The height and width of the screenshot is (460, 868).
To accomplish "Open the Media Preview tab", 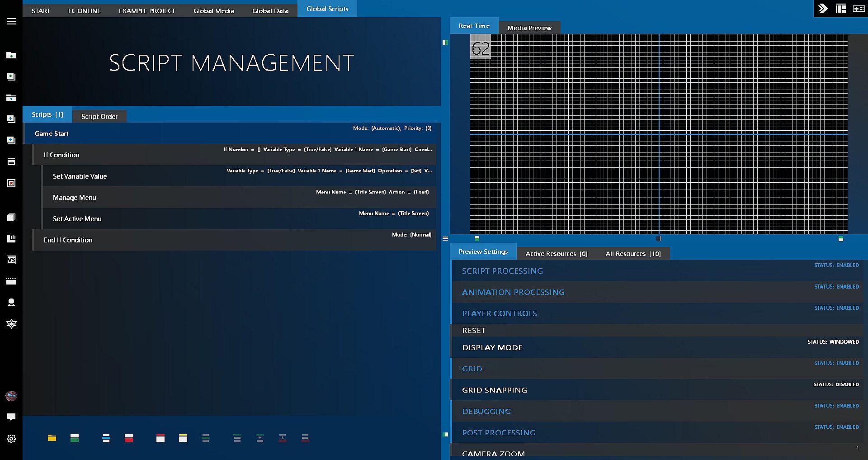I will (529, 28).
